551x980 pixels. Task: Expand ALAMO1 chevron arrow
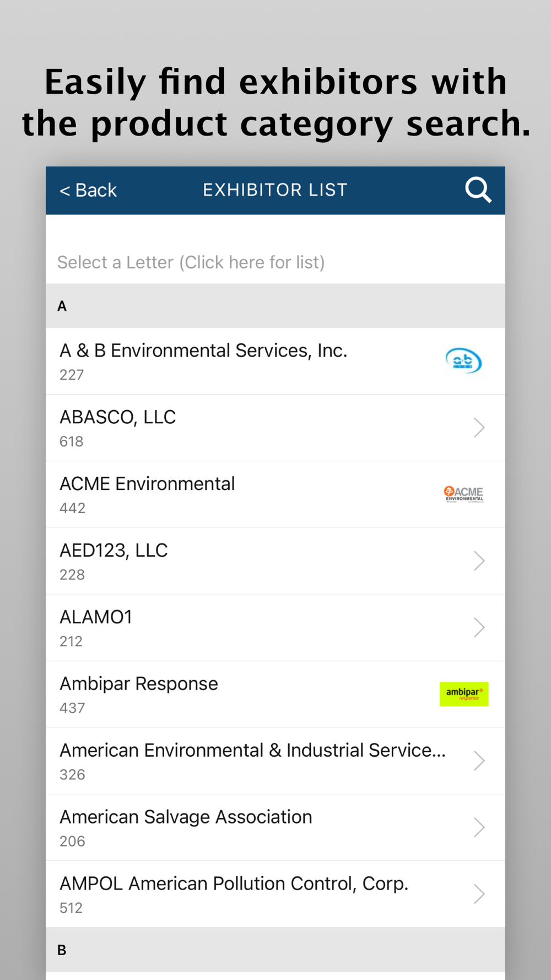click(x=479, y=628)
